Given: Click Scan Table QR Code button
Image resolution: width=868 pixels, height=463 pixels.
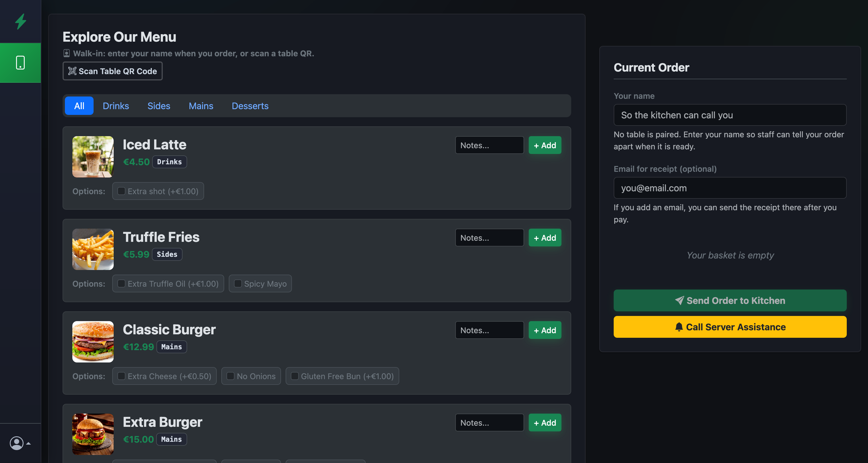Looking at the screenshot, I should [113, 71].
